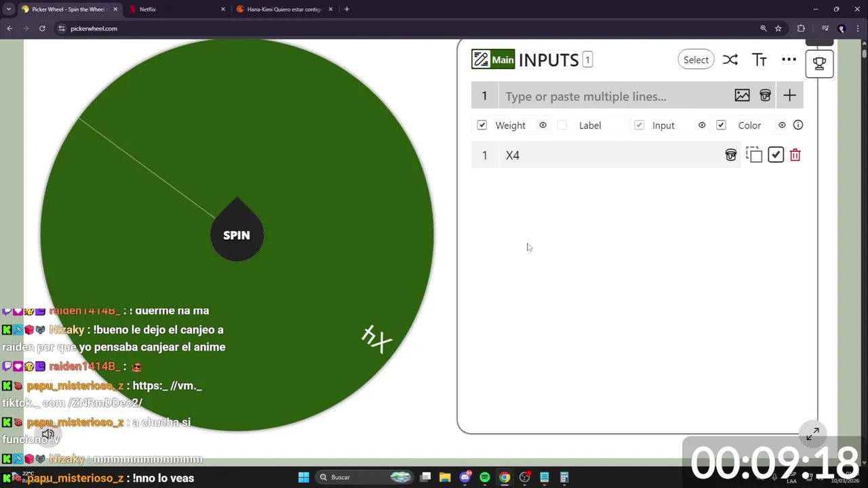Click the Main inputs edit icon
This screenshot has width=868, height=488.
point(481,60)
